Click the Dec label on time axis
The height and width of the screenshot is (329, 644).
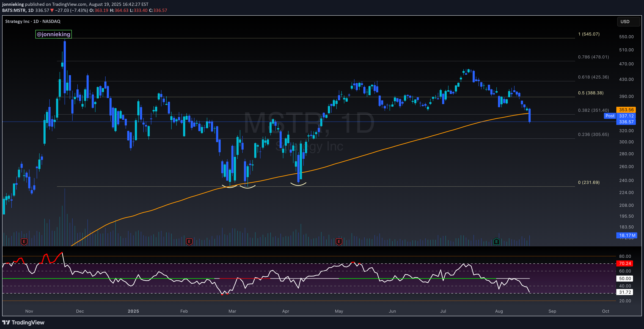coord(80,311)
